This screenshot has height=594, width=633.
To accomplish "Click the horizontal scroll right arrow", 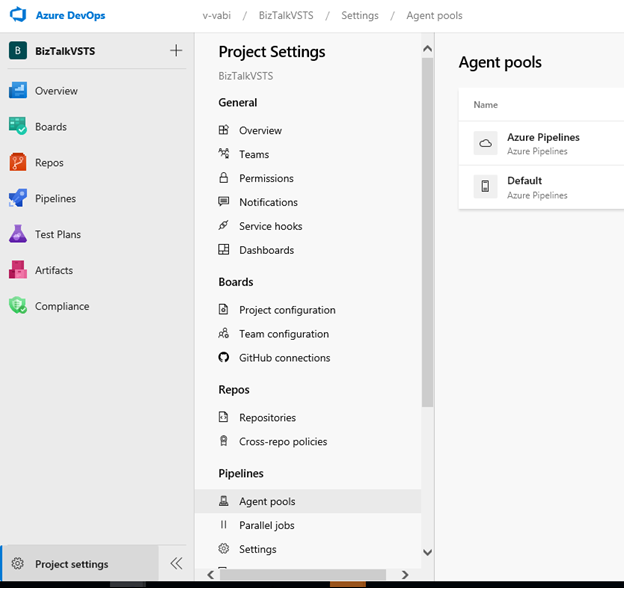I will tap(405, 574).
